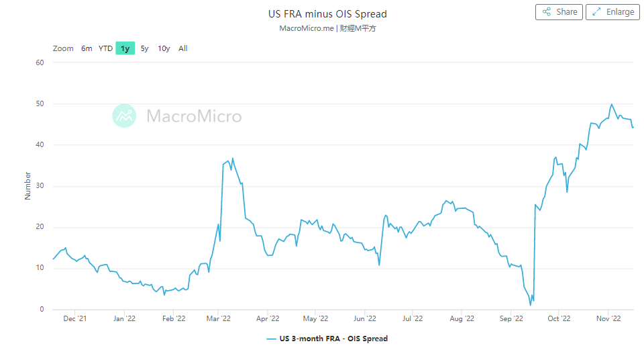Click the line's peak near Nov '22
Screen dimensions: 644x356
pyautogui.click(x=611, y=105)
